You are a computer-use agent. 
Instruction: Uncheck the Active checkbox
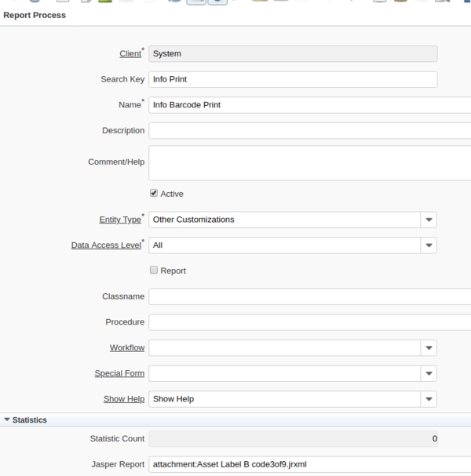tap(154, 194)
